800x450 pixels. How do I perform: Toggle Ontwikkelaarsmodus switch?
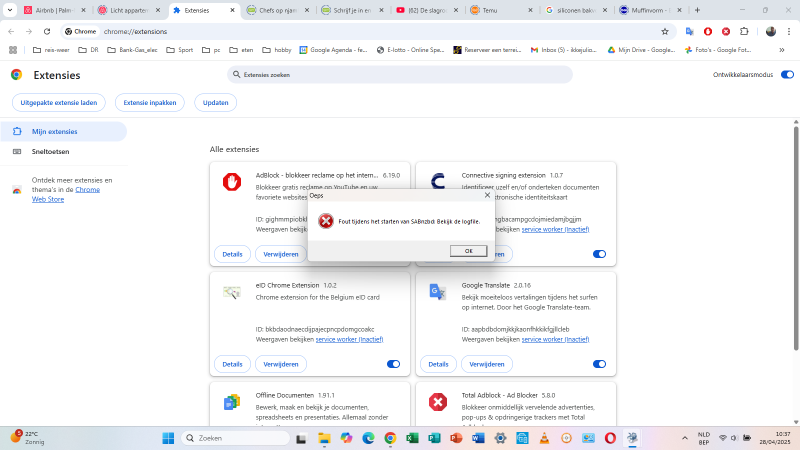(787, 74)
